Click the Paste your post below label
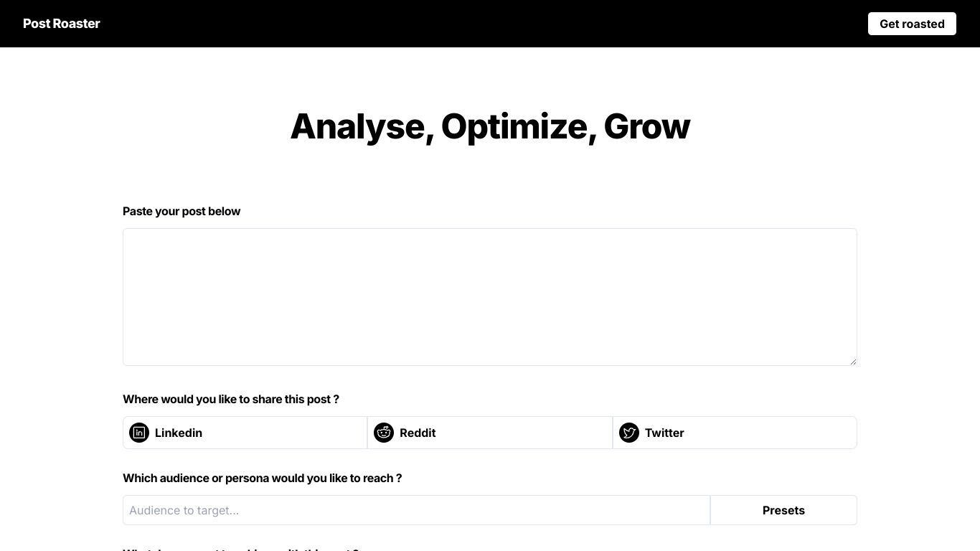 tap(182, 211)
